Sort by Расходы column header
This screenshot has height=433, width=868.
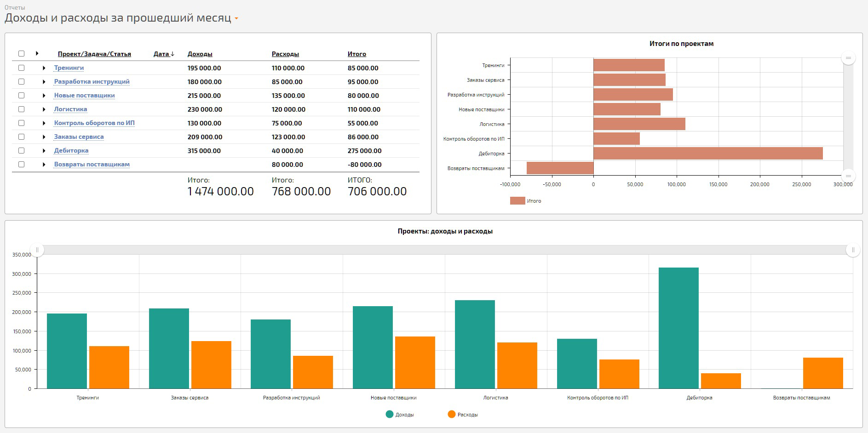(x=285, y=54)
